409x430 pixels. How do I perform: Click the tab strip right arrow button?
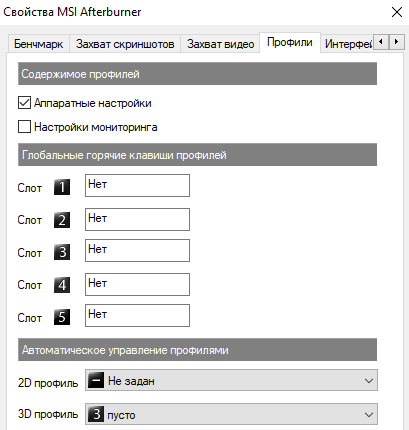pyautogui.click(x=396, y=42)
